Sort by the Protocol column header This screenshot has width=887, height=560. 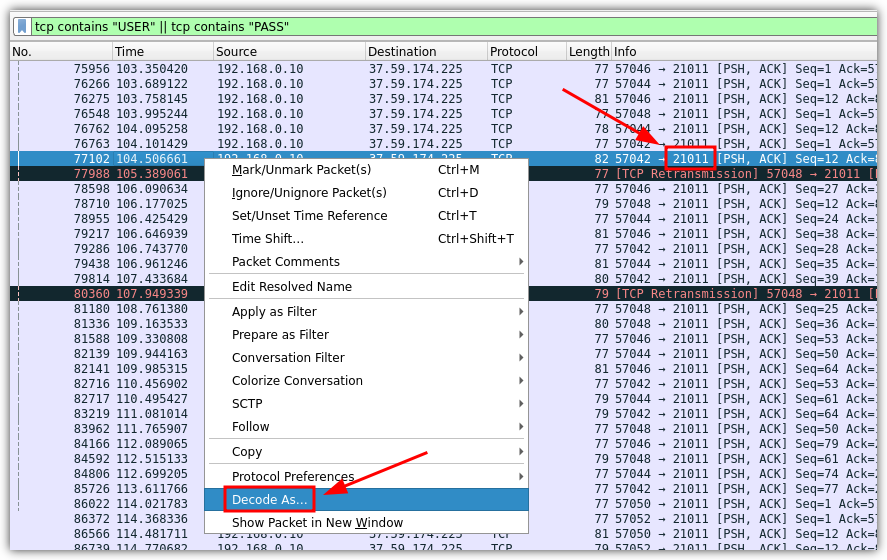coord(514,52)
